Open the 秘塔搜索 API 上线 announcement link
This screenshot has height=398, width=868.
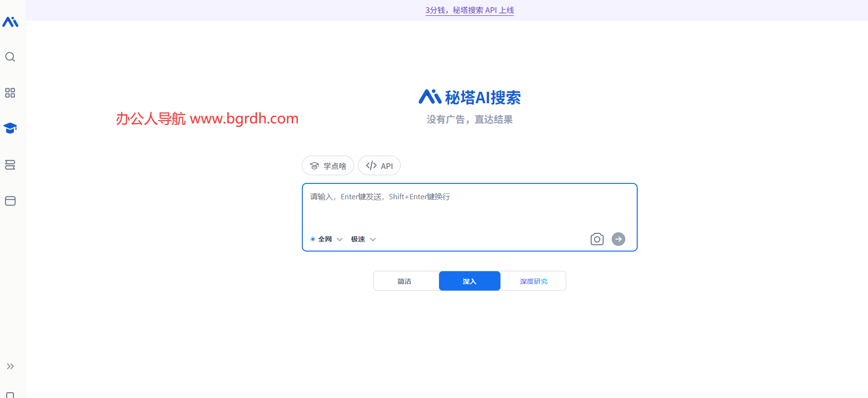(470, 10)
